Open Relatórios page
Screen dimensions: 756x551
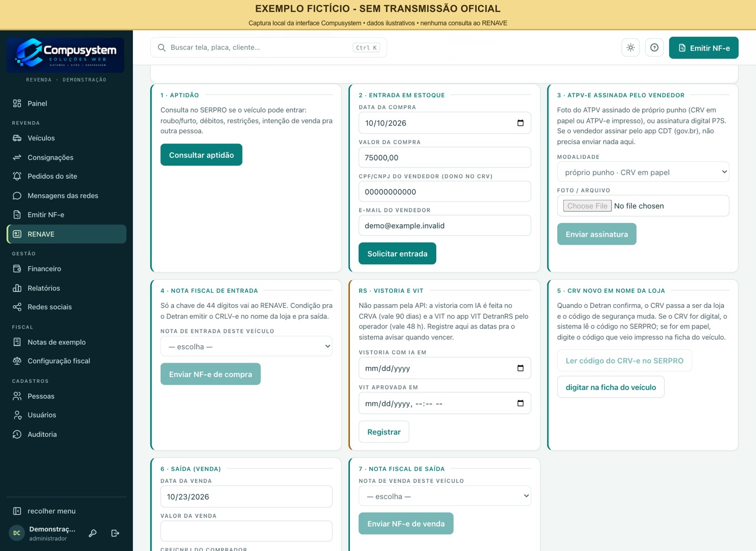pyautogui.click(x=66, y=288)
